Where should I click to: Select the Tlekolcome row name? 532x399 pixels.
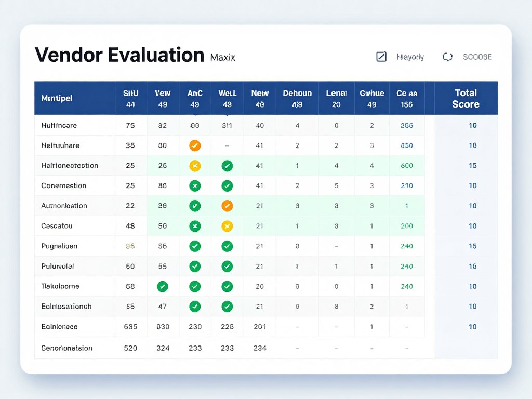60,286
